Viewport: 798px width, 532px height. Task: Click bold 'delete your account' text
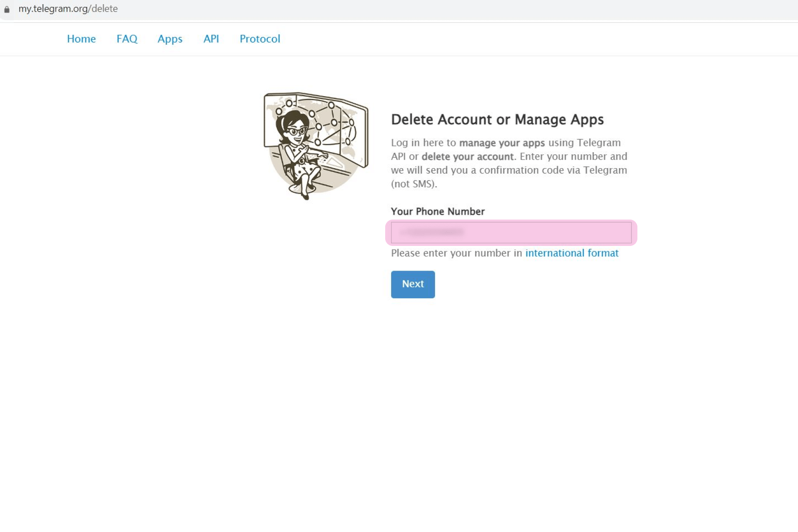point(467,157)
